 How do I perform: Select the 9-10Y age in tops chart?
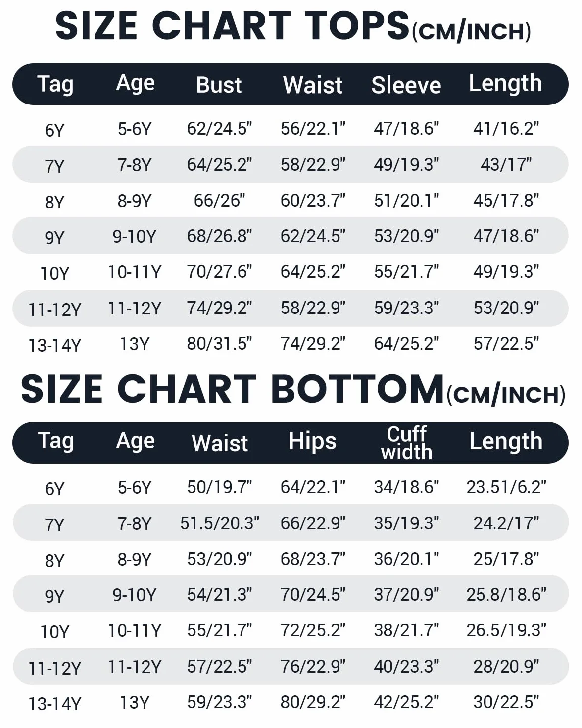click(135, 236)
